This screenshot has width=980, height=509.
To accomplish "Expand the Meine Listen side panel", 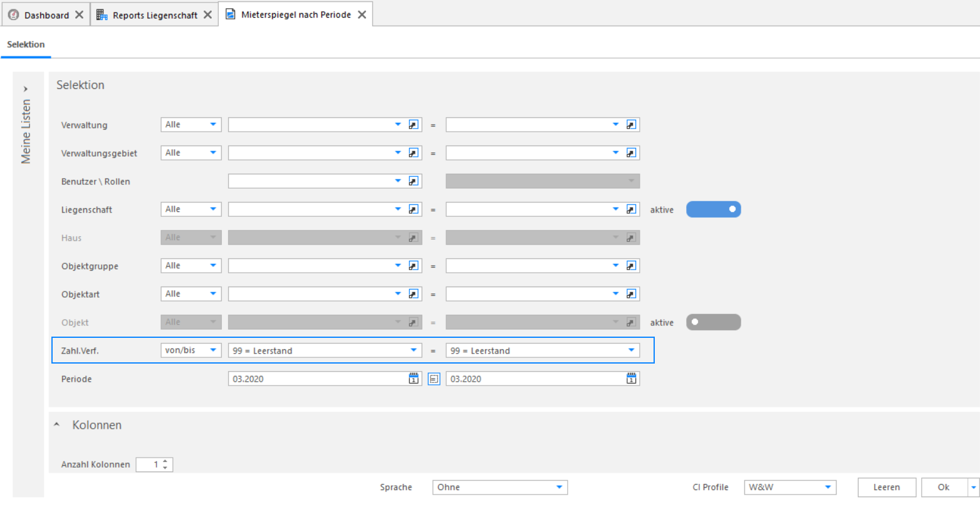I will point(26,89).
